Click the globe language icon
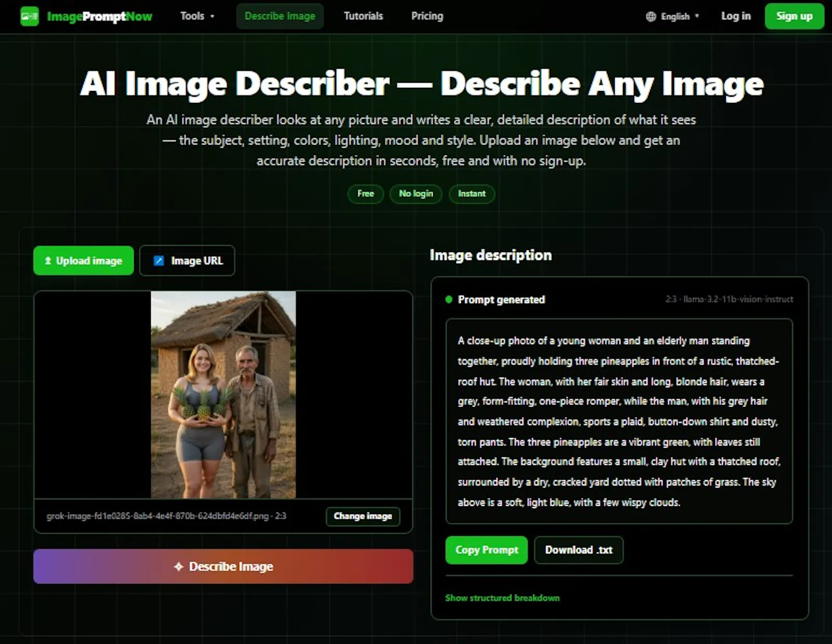Screen dimensions: 832x644 [x=651, y=17]
